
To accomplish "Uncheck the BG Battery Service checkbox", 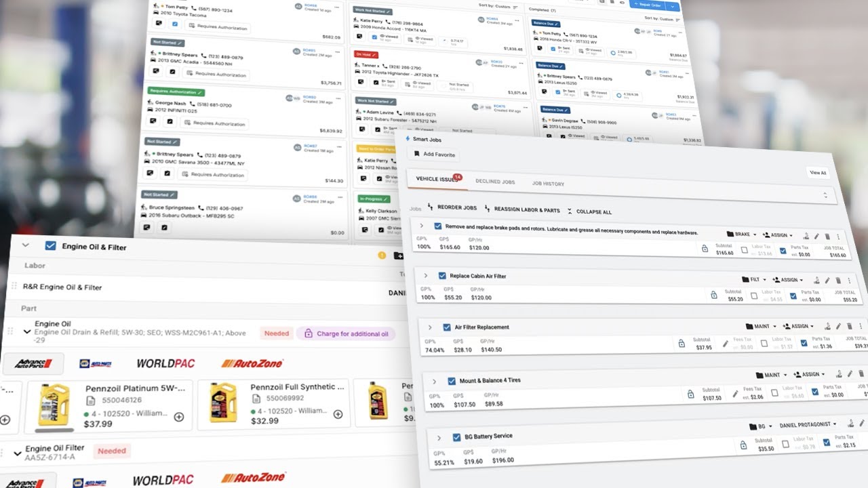I will (456, 438).
